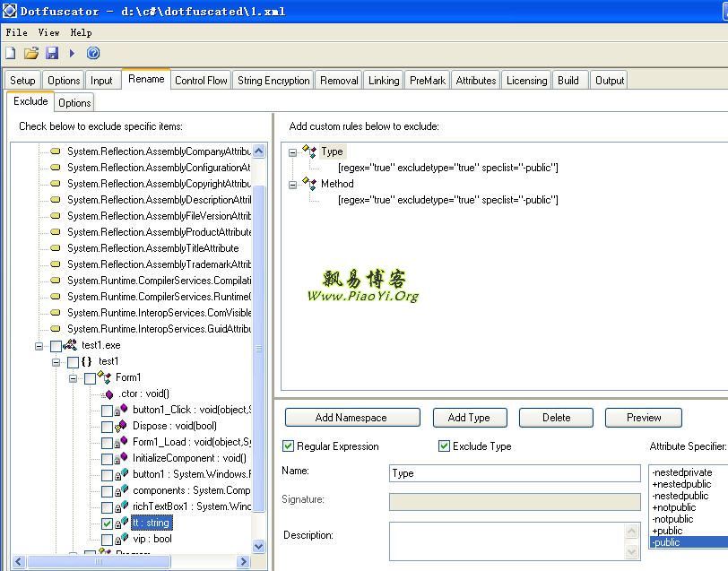Click the Build play arrow icon
This screenshot has height=571, width=728.
[72, 53]
